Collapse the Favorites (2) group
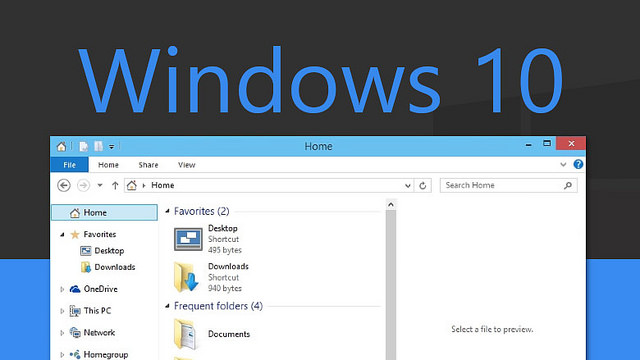The image size is (640, 360). [x=167, y=211]
